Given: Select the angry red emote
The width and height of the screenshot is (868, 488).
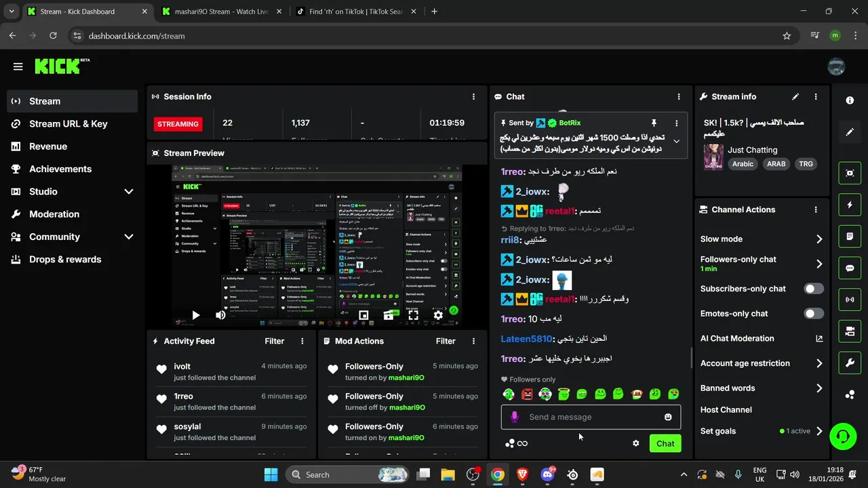Looking at the screenshot, I should tap(527, 394).
